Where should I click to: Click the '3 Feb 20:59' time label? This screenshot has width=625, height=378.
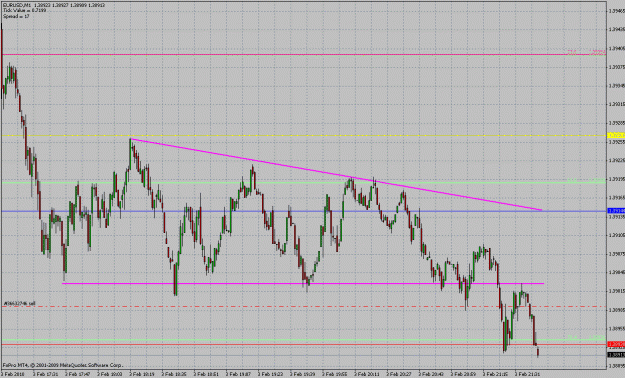[x=463, y=374]
